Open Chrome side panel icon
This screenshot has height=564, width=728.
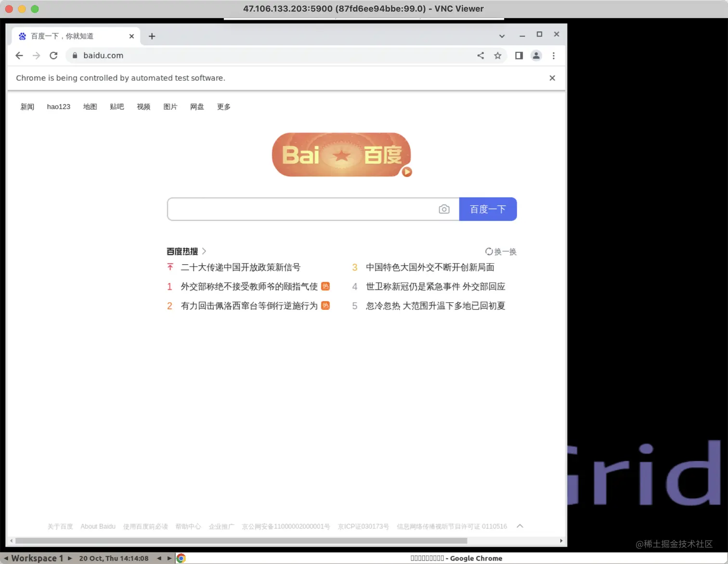[x=519, y=55]
